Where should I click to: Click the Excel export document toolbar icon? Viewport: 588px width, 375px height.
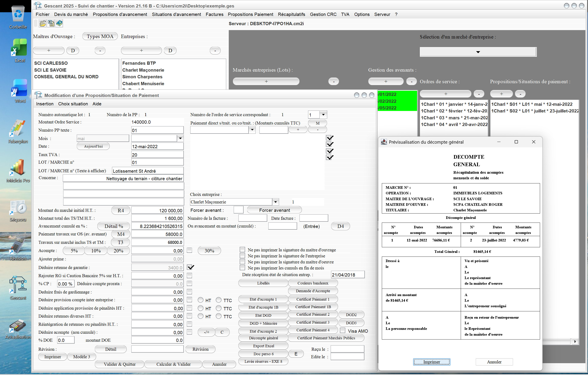(51, 23)
